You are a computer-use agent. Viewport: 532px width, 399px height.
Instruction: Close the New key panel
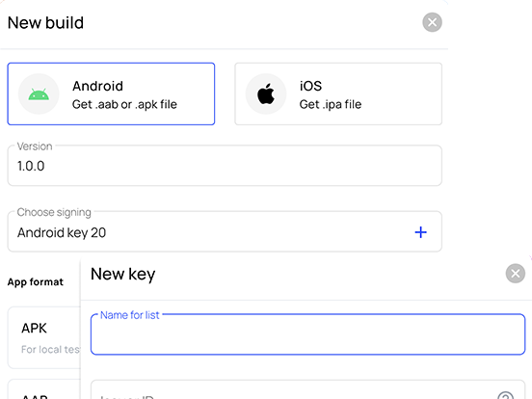515,274
